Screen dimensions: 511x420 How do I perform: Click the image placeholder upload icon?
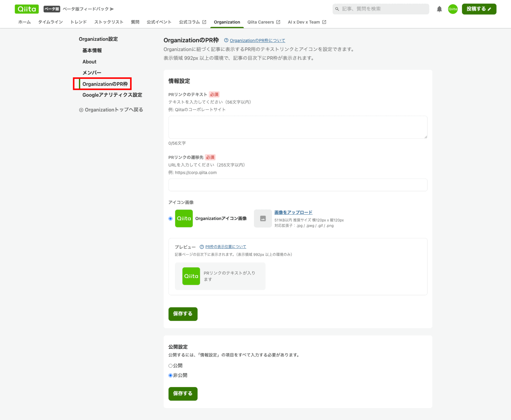point(263,219)
